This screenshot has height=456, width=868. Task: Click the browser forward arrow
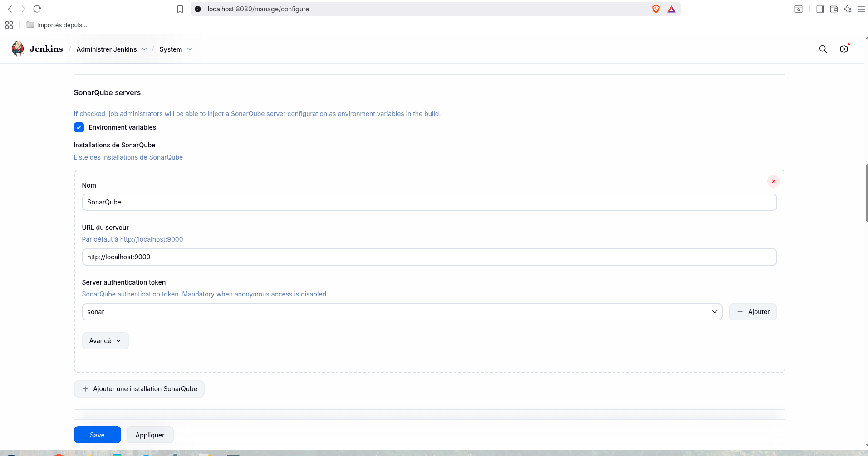click(x=24, y=9)
